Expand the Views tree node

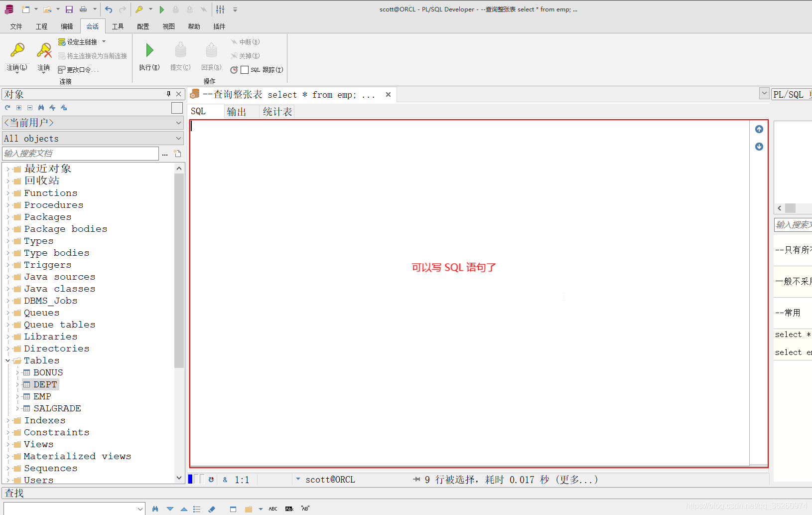(8, 444)
